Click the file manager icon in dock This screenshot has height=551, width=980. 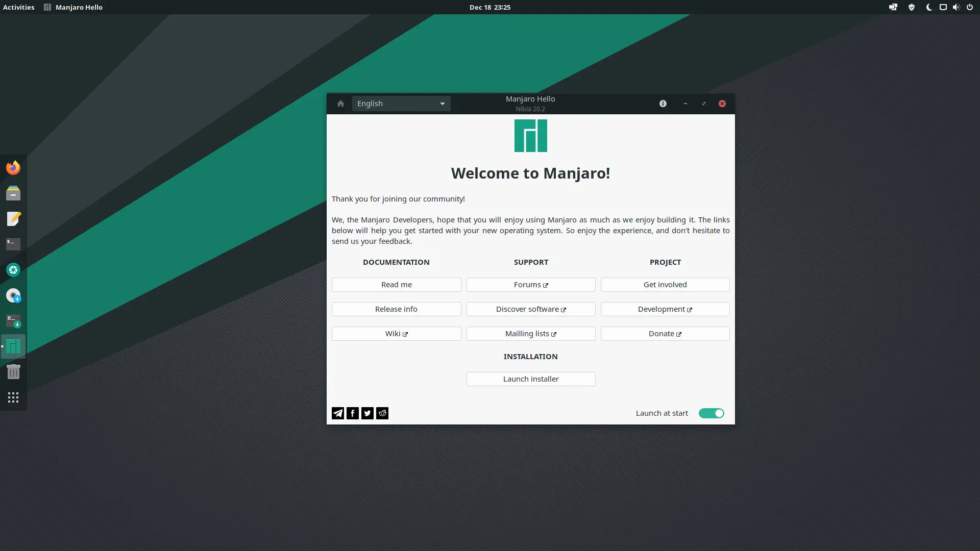tap(13, 193)
